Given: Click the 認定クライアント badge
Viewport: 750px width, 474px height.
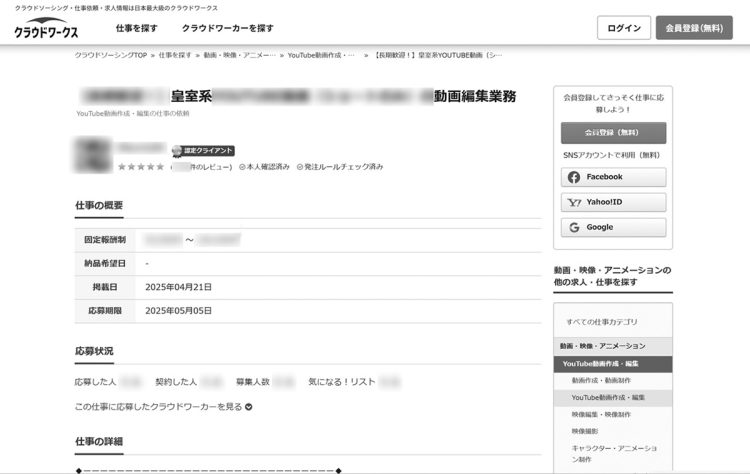Looking at the screenshot, I should point(203,151).
